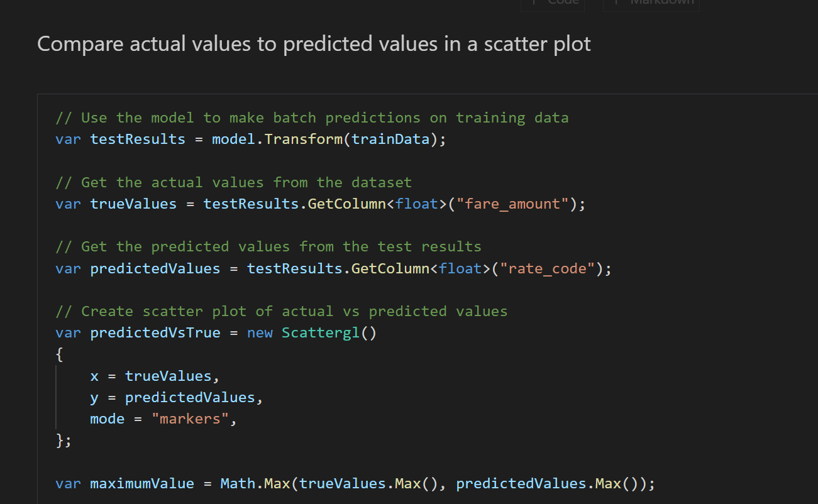The width and height of the screenshot is (818, 504).
Task: Click the Markdown button to add a cell
Action: click(651, 3)
